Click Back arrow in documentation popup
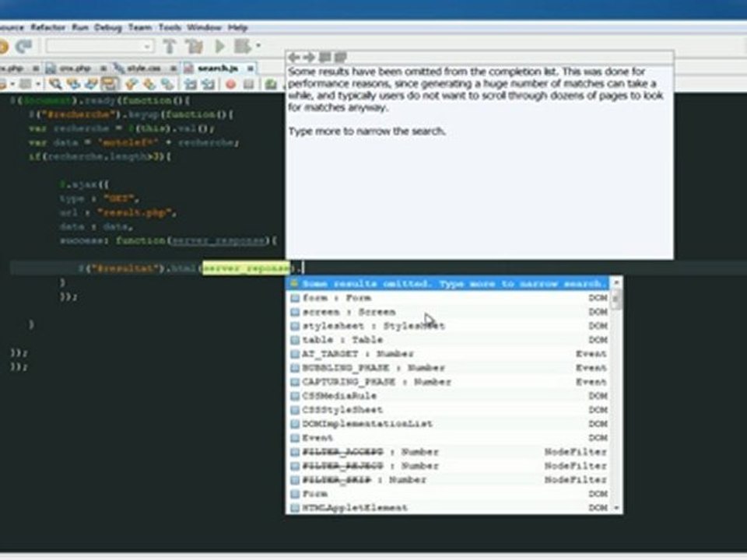 [294, 58]
